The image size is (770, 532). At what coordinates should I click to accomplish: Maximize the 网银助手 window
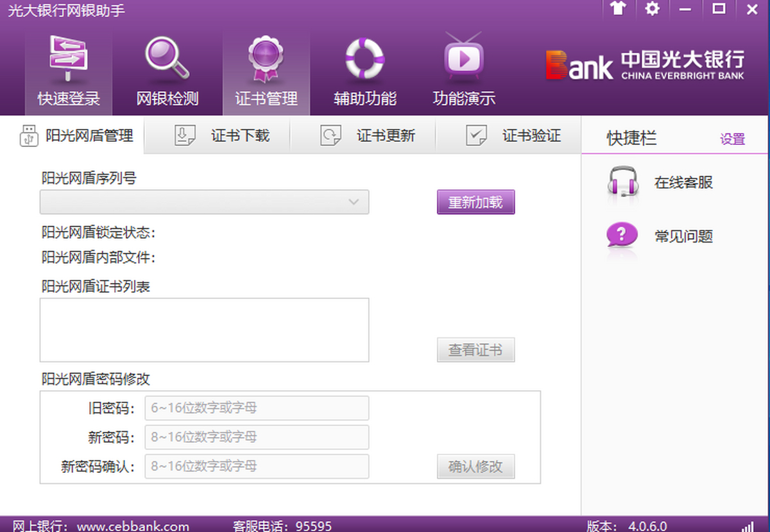tap(719, 9)
